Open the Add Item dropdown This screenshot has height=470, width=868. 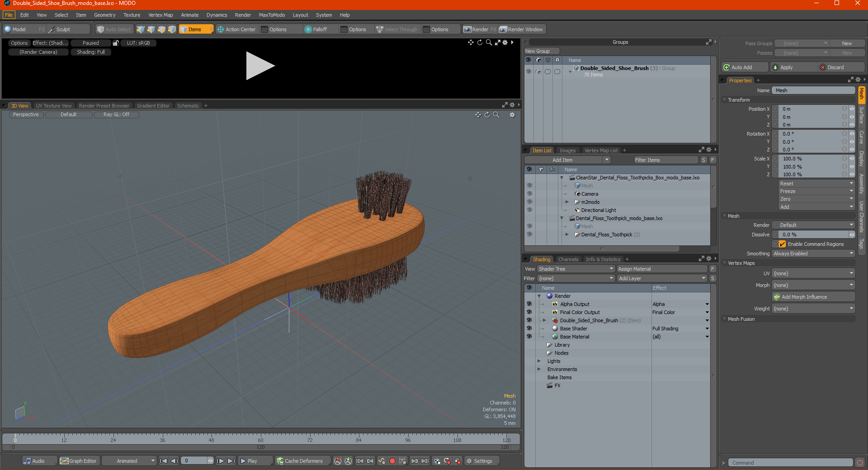click(567, 160)
